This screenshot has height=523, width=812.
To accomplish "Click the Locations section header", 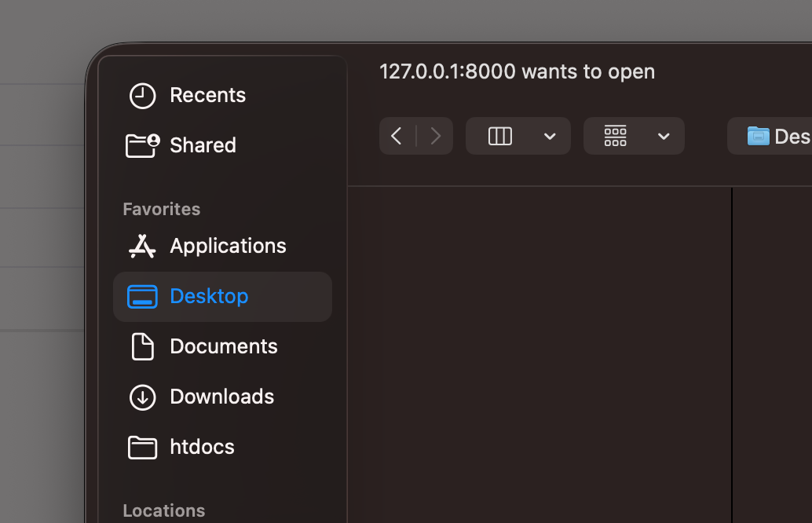I will [x=164, y=510].
